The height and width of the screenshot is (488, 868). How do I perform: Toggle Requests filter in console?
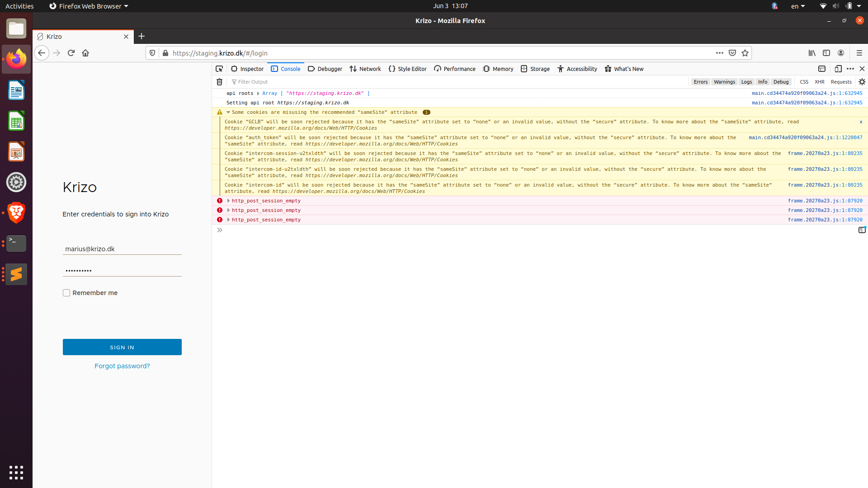tap(841, 82)
